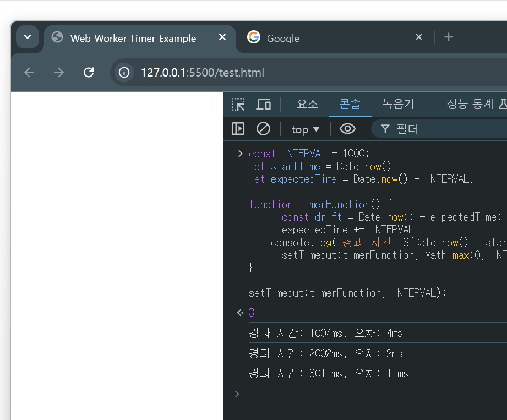View site information icon

pyautogui.click(x=124, y=73)
